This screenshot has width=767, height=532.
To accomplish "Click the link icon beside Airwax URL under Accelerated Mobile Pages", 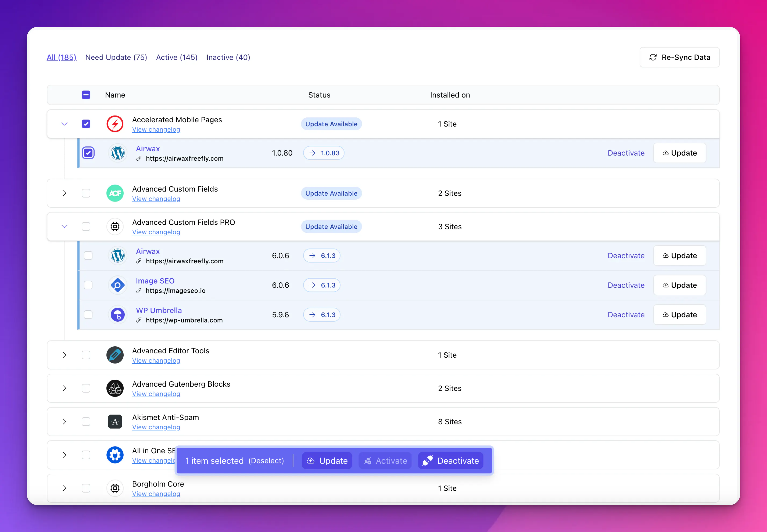I will (x=139, y=158).
